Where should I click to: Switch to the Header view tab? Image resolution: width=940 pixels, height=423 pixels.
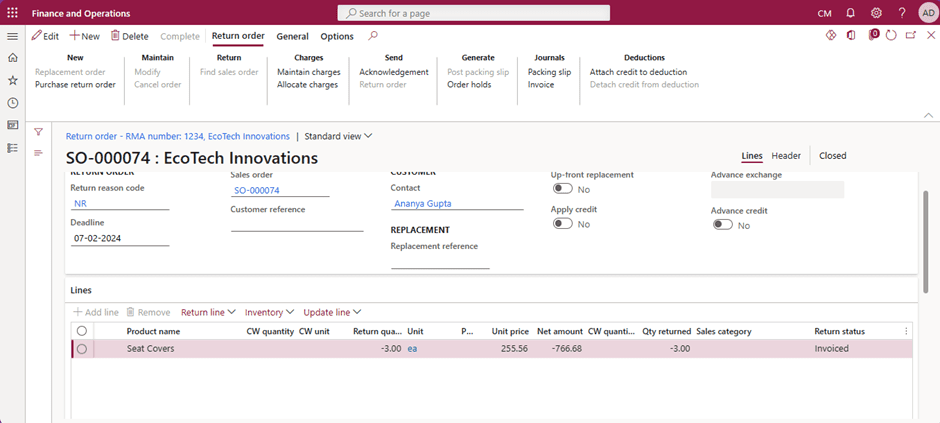pos(785,156)
